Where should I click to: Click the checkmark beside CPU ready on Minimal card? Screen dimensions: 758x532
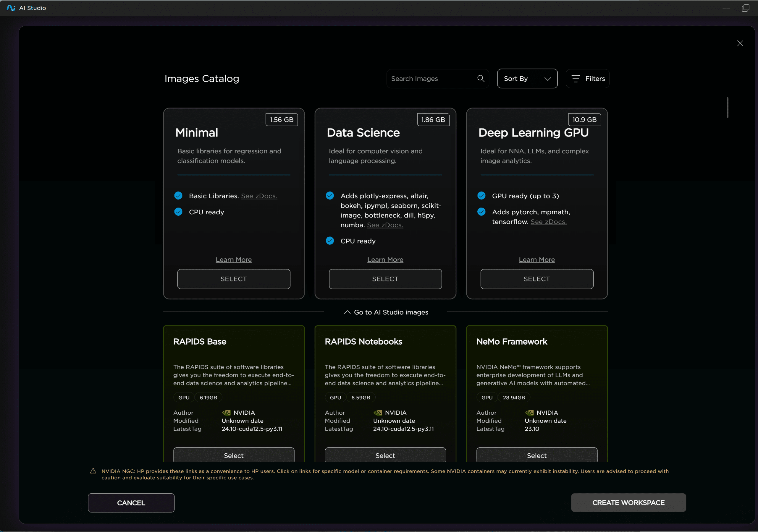click(178, 212)
